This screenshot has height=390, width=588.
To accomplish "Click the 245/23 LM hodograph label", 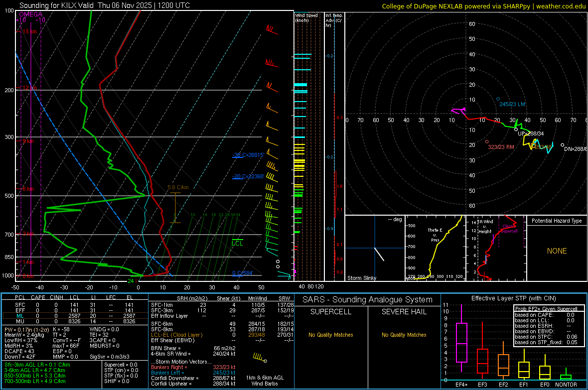I will tap(512, 104).
